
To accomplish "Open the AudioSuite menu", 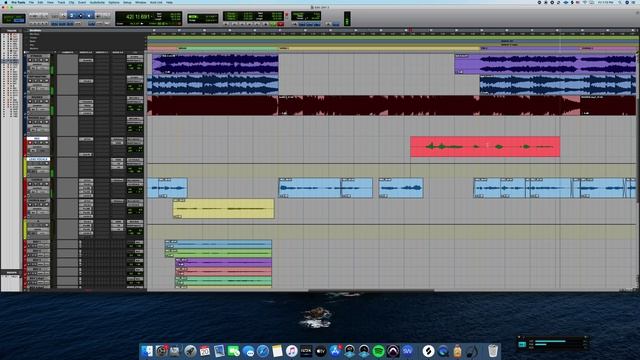I will 97,2.
